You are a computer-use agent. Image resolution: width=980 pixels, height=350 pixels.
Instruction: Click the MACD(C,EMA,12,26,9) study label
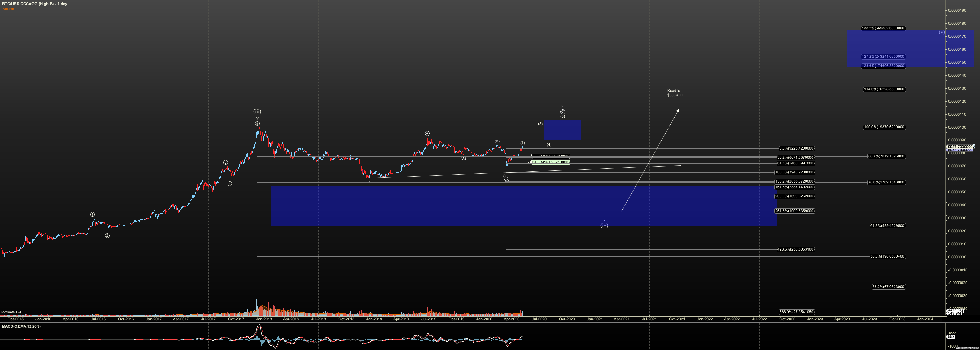21,326
